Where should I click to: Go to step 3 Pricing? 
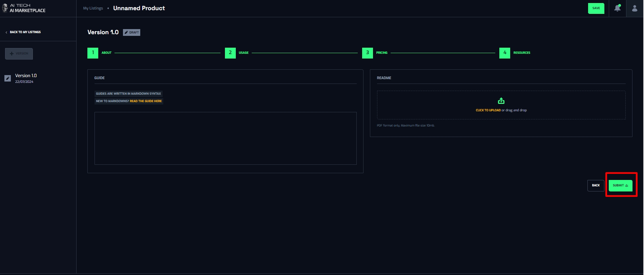368,53
